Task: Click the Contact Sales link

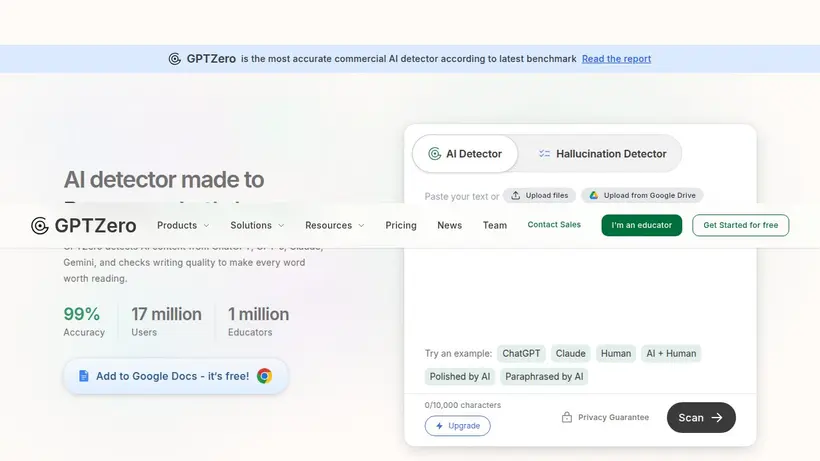Action: pyautogui.click(x=554, y=225)
